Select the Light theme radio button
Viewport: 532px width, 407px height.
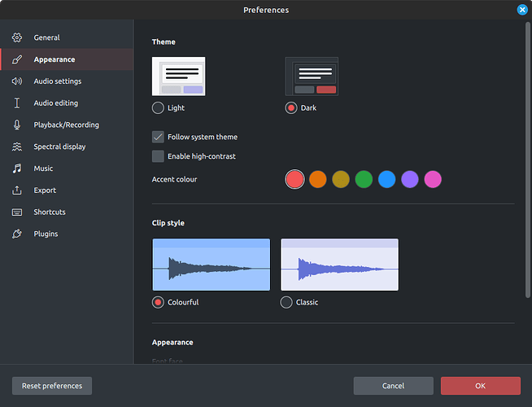tap(158, 108)
